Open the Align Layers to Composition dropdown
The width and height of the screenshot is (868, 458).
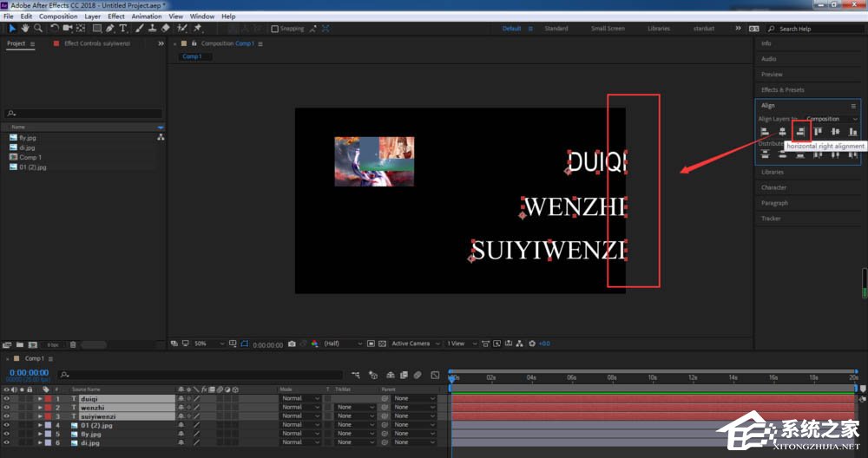[832, 119]
